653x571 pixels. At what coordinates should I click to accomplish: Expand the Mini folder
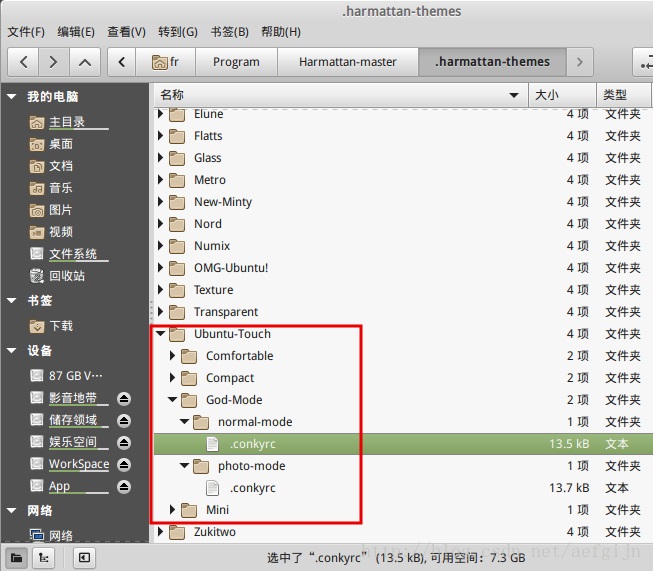coord(173,510)
